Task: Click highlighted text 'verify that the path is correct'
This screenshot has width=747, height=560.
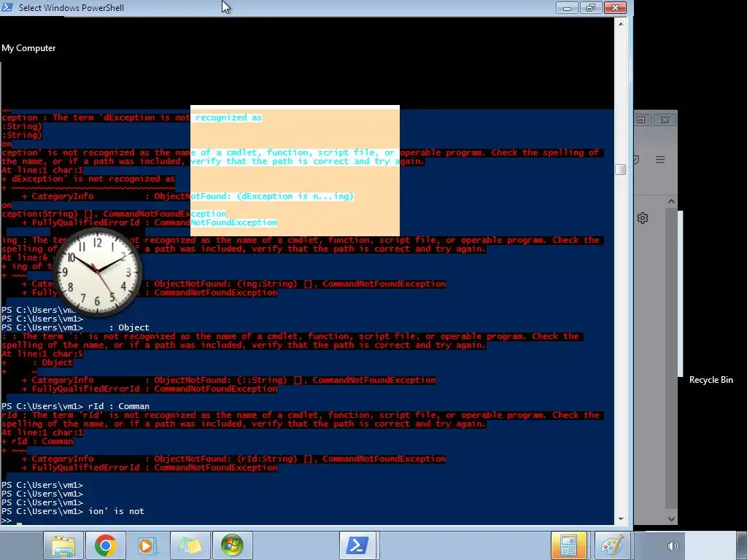Action: (x=271, y=161)
